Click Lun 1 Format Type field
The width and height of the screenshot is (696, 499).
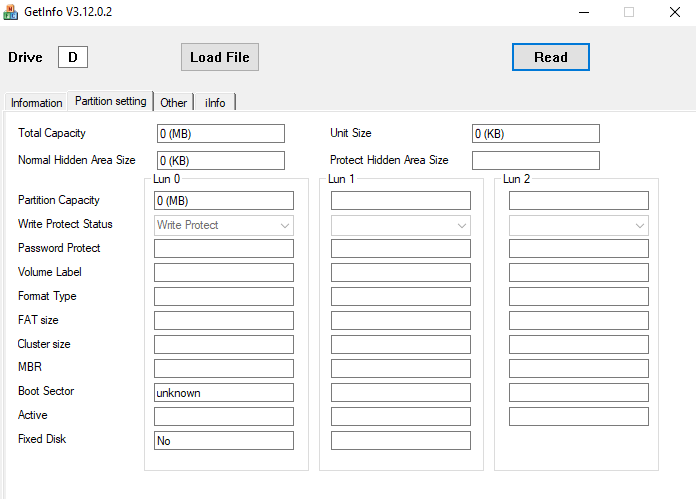(x=400, y=297)
